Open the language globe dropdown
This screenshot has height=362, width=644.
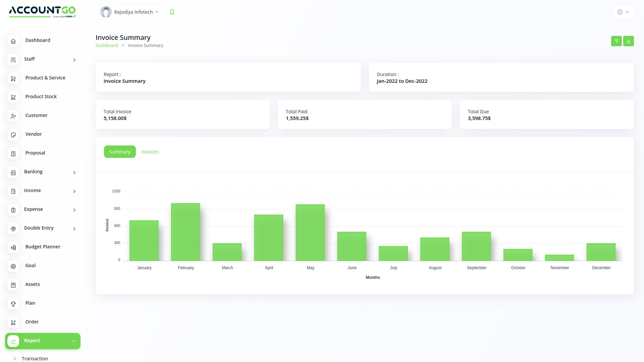(623, 11)
